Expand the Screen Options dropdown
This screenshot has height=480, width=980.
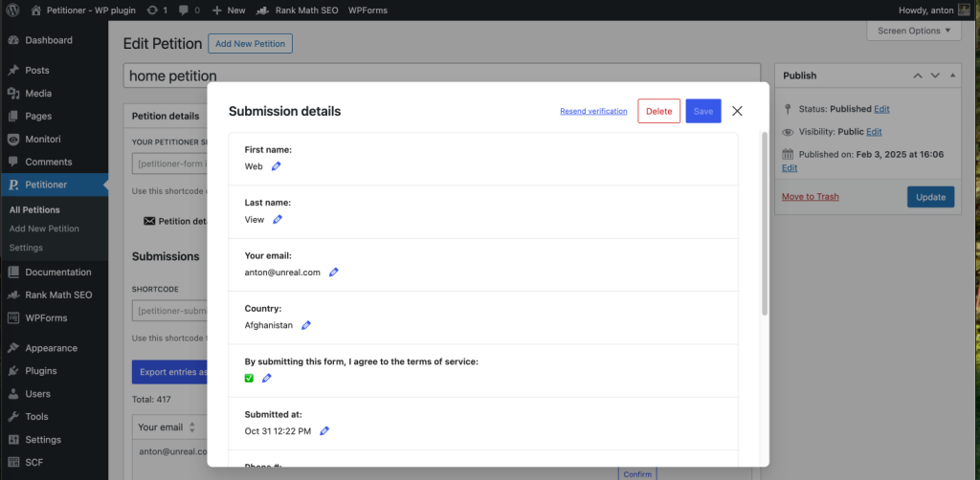913,31
